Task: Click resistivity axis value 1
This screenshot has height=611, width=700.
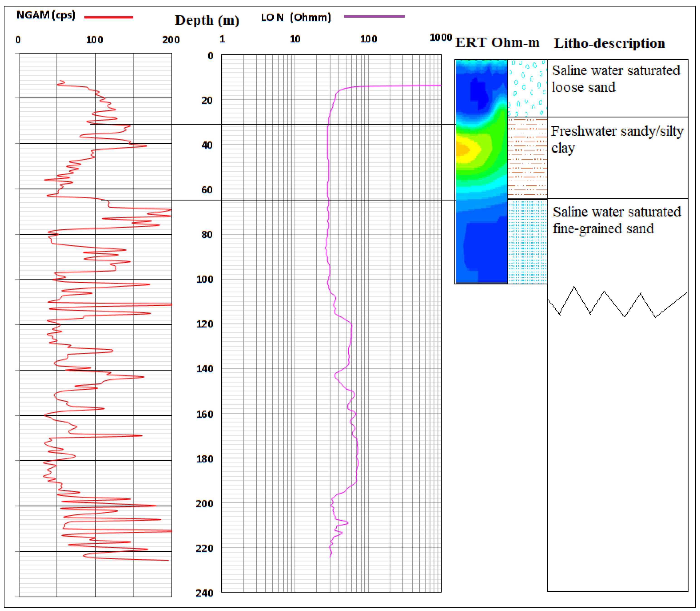Action: click(x=222, y=39)
